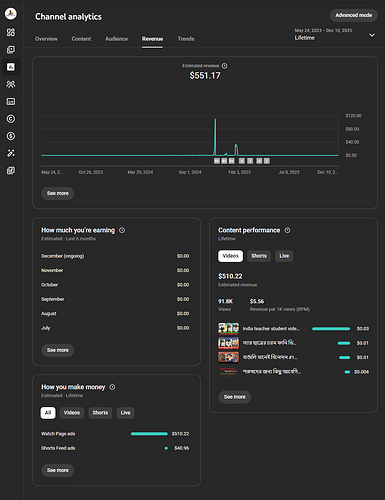
Task: Click info icon next to Estimated revenue
Action: click(225, 66)
